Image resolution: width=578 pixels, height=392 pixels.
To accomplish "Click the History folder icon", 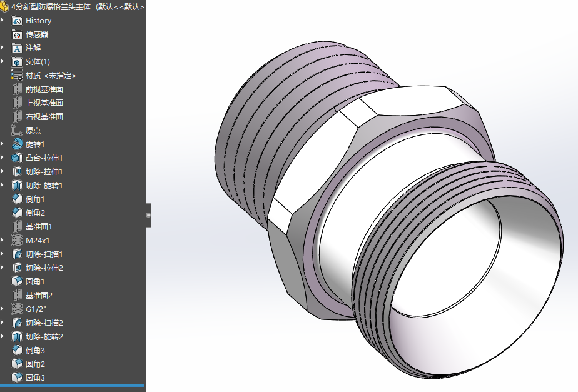I will tap(17, 21).
